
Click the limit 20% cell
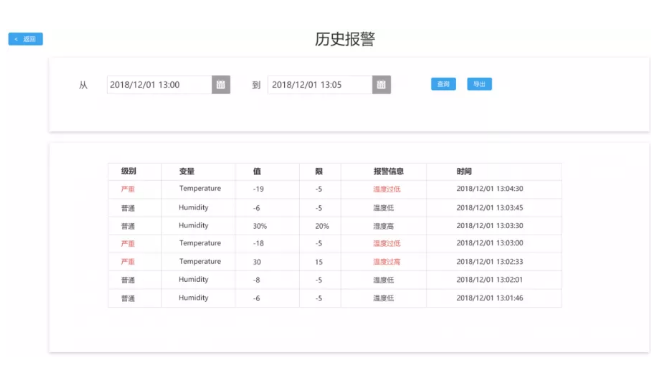pos(322,226)
